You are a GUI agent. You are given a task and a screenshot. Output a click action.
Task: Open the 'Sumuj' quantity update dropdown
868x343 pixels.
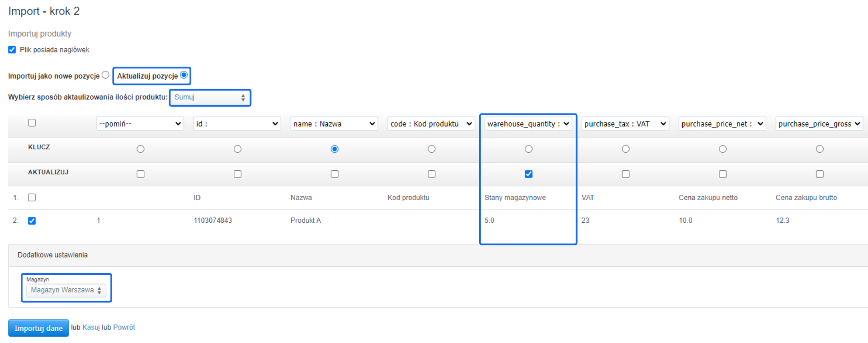210,98
